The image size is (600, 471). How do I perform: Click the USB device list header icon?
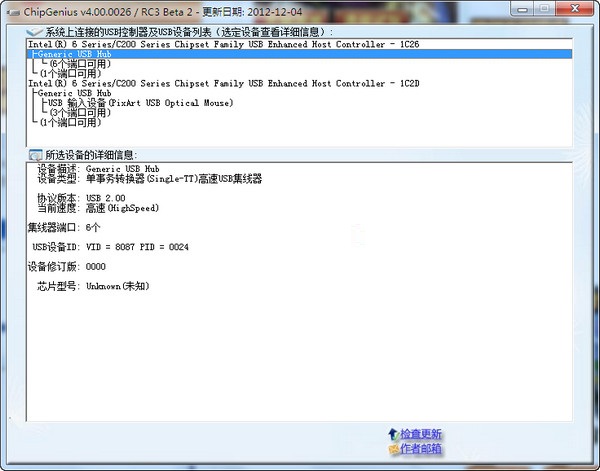[35, 32]
